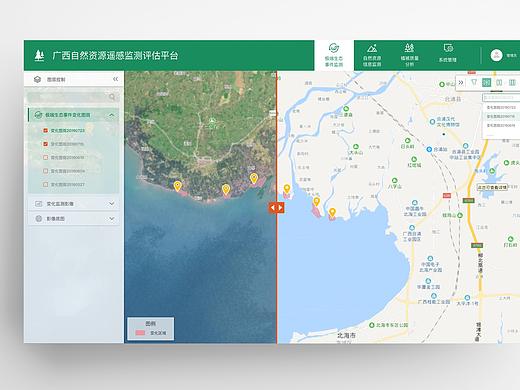Click the 中国电子北海产业园 map marker
This screenshot has width=520, height=390.
click(x=430, y=258)
